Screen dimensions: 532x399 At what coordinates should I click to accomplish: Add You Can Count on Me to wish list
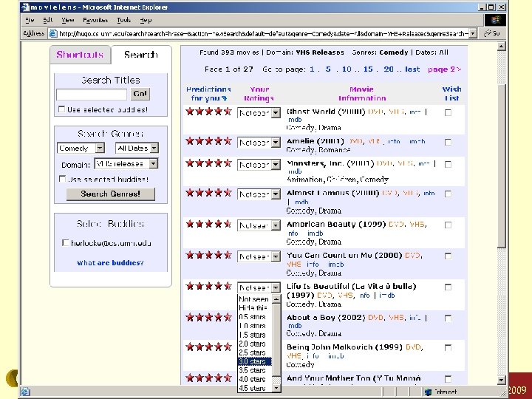[448, 256]
